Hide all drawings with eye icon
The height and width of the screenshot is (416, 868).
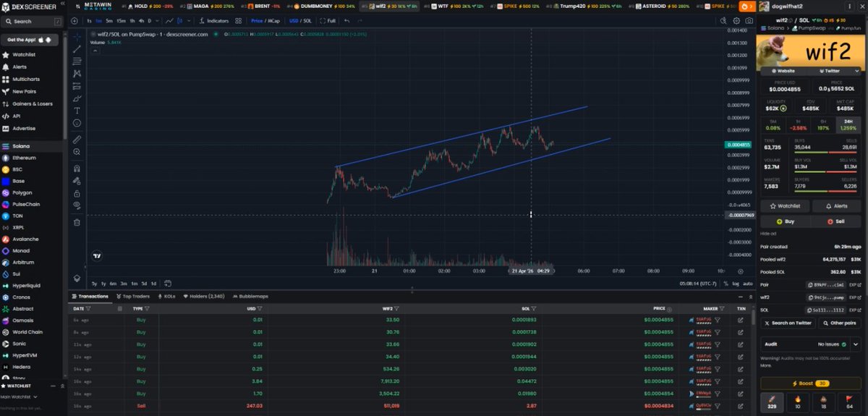click(77, 205)
